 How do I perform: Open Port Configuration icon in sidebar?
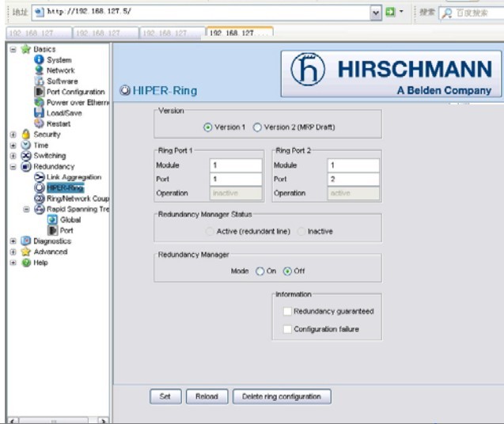click(40, 92)
